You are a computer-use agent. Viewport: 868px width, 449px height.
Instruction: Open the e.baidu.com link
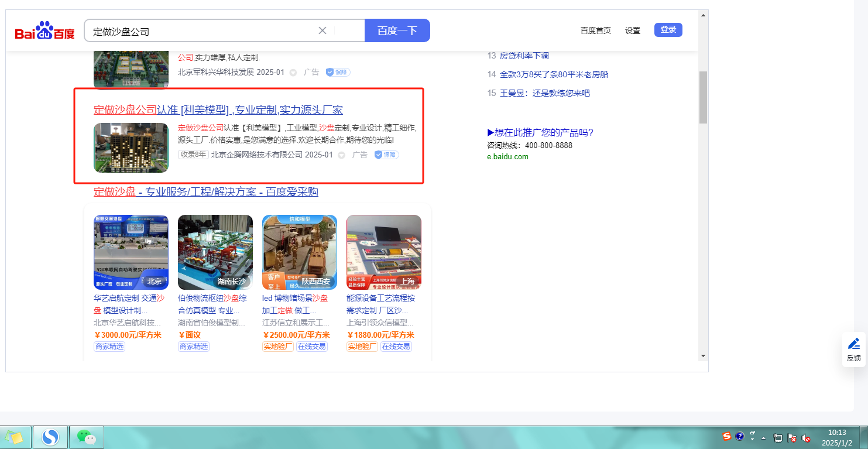click(x=507, y=157)
